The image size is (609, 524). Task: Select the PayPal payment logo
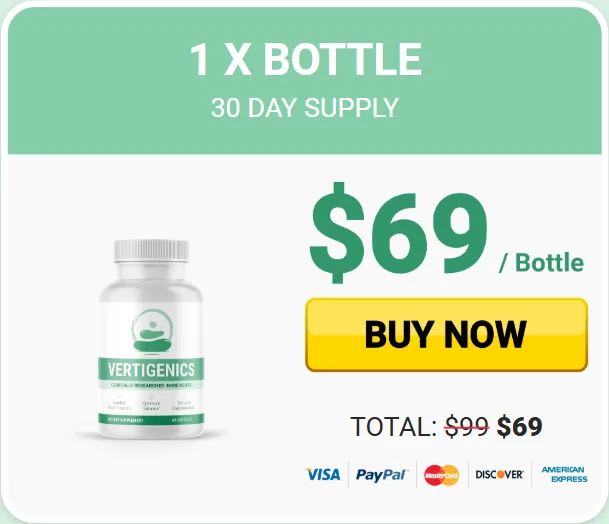tap(382, 474)
